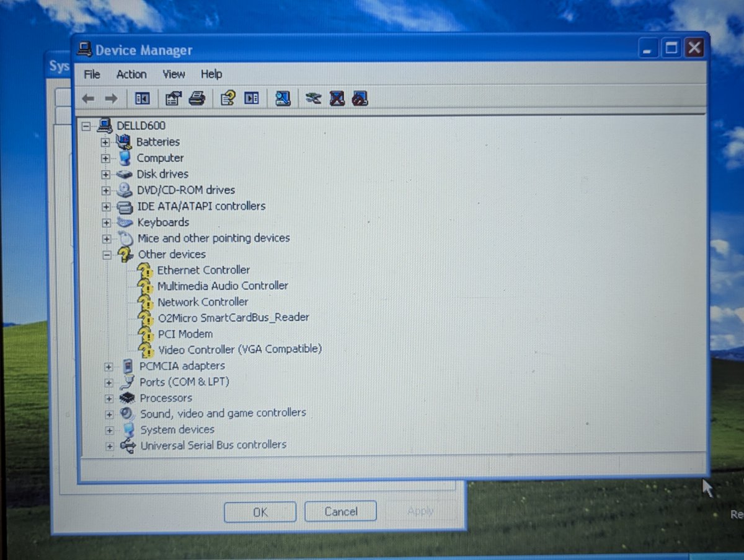Expand the DVD/CD-ROM drives node
This screenshot has width=744, height=560.
tap(106, 190)
